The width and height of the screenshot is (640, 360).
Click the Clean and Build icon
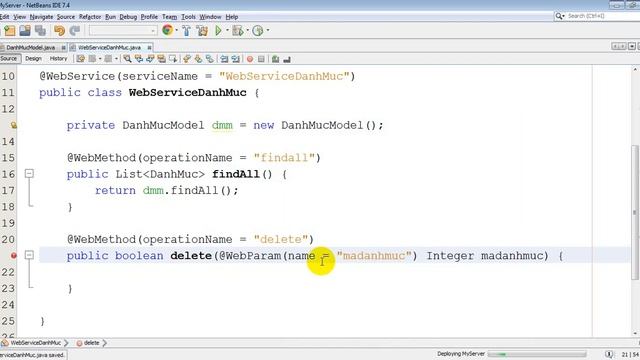(x=202, y=31)
